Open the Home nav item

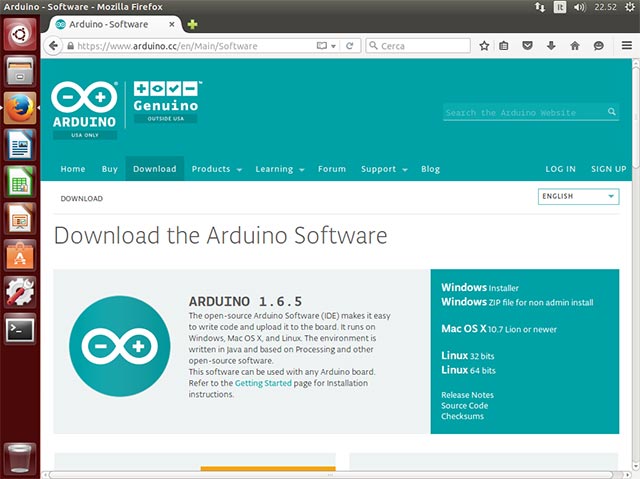pyautogui.click(x=73, y=169)
